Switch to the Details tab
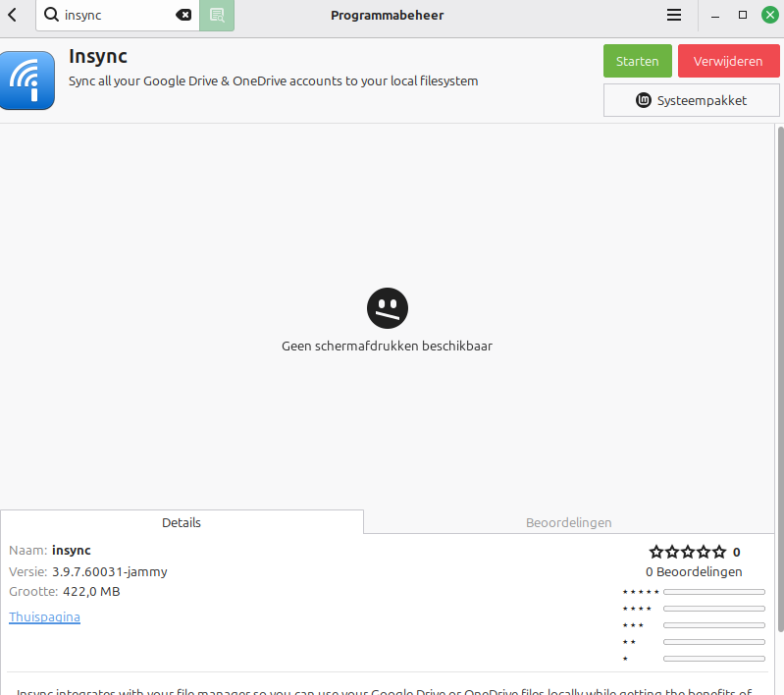 (182, 522)
